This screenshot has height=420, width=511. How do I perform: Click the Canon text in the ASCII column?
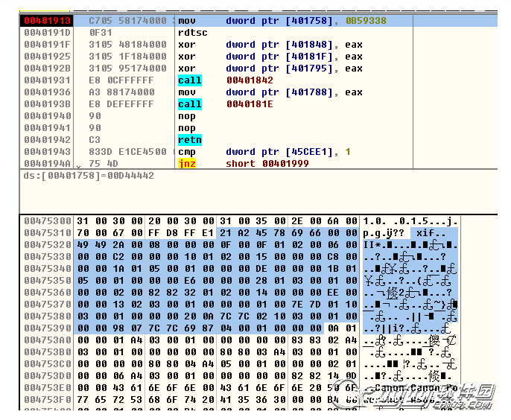(389, 388)
